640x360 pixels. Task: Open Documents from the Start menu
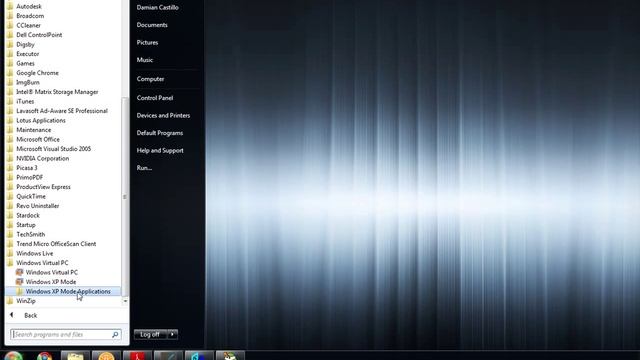click(x=152, y=25)
